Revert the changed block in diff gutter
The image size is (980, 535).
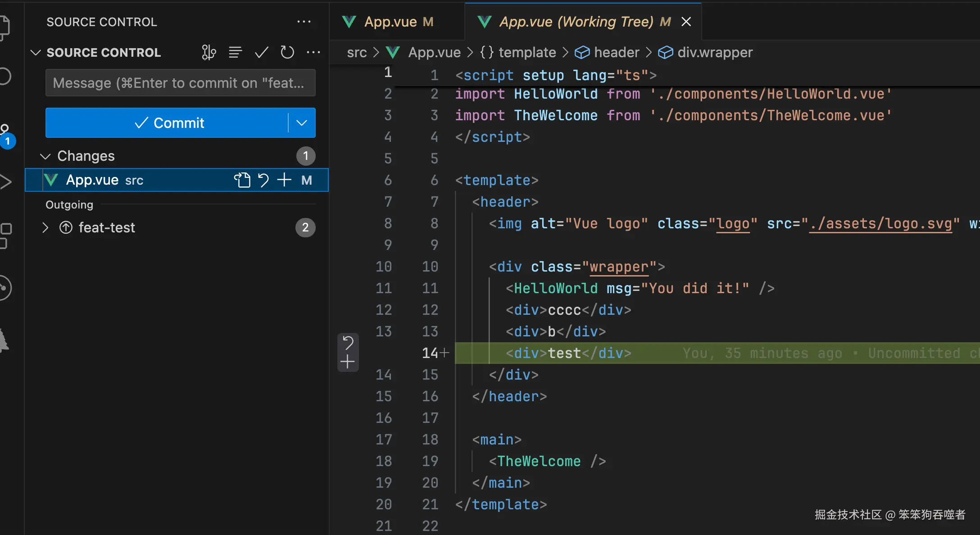coord(348,343)
